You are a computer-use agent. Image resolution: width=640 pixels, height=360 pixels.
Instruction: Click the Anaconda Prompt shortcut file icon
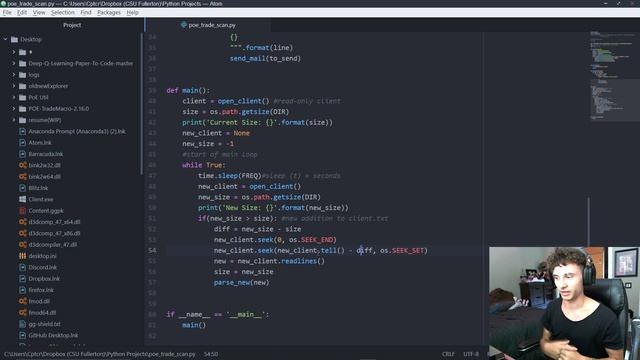22,131
